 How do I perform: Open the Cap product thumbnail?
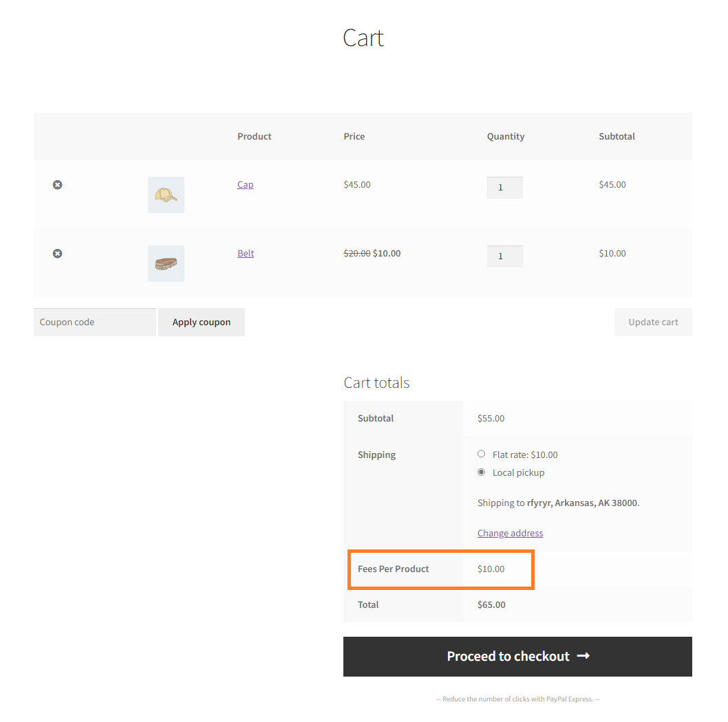[x=167, y=195]
